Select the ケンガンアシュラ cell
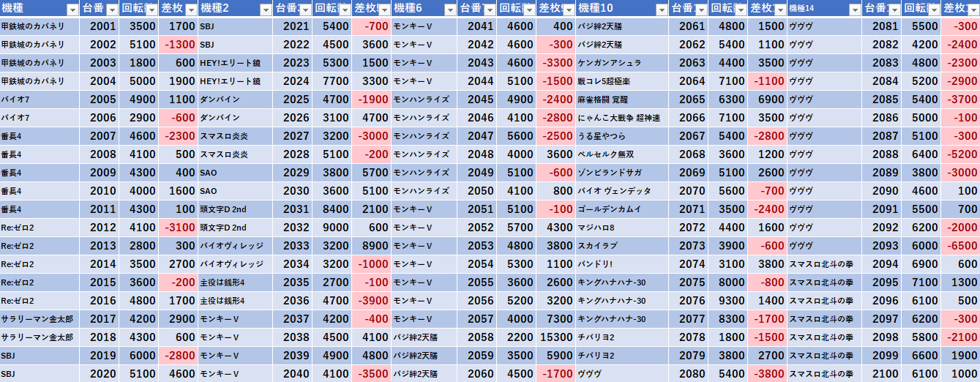The image size is (980, 382). click(623, 63)
